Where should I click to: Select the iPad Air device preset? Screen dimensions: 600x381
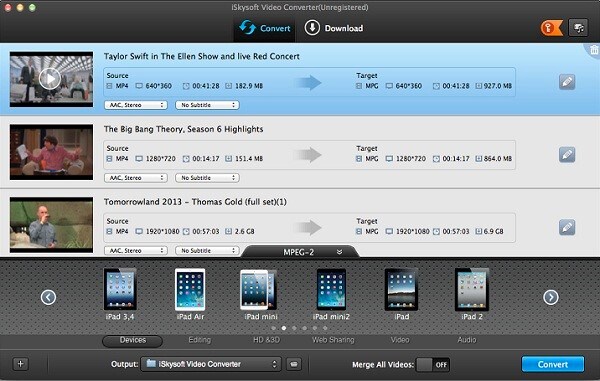190,294
